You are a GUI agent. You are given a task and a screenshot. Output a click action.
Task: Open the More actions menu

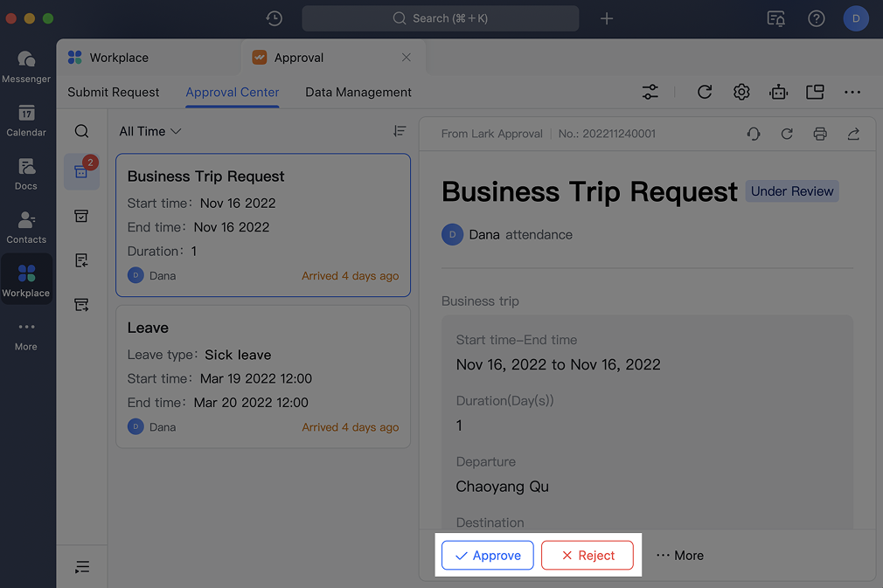tap(680, 556)
